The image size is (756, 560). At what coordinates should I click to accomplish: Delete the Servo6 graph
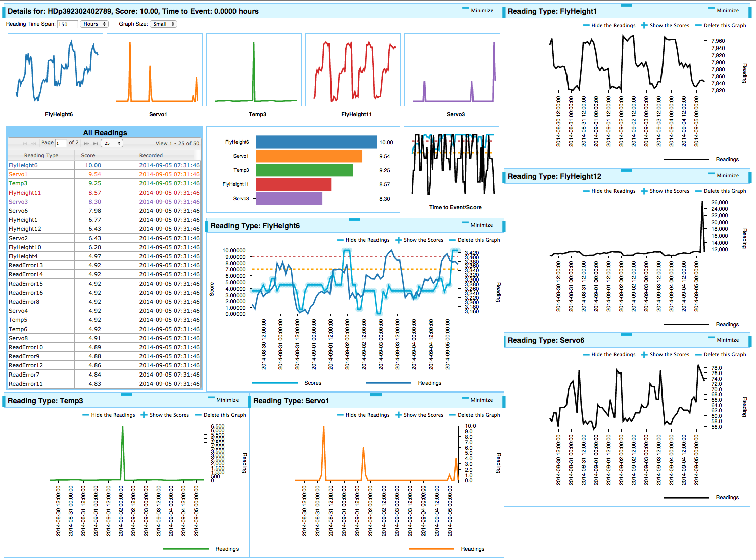coord(721,354)
